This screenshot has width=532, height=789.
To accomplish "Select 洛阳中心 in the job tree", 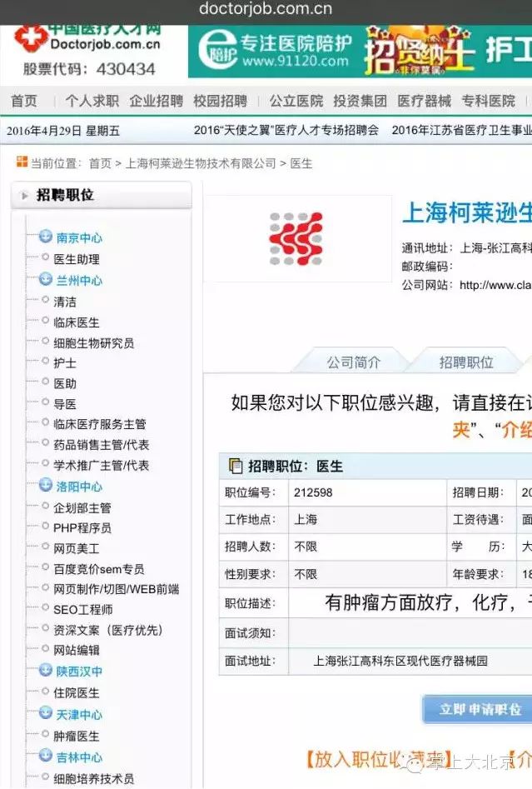I will click(79, 487).
